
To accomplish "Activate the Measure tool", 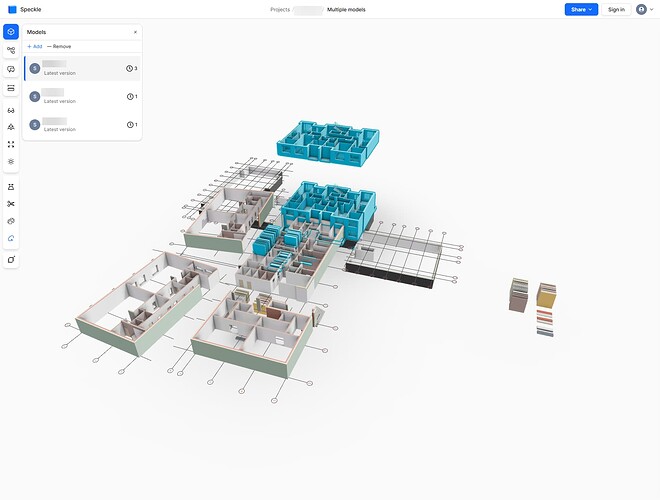I will [11, 187].
